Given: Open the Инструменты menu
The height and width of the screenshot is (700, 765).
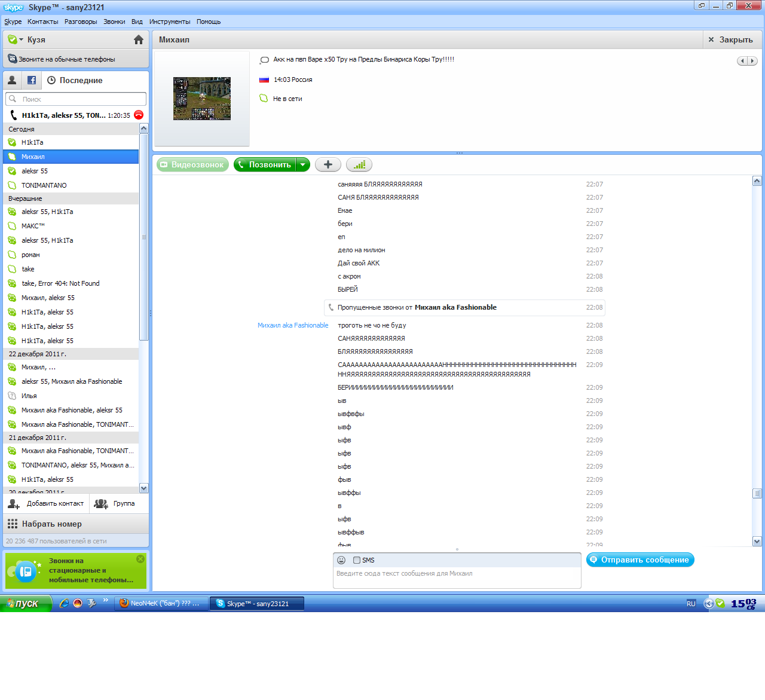Looking at the screenshot, I should coord(170,22).
